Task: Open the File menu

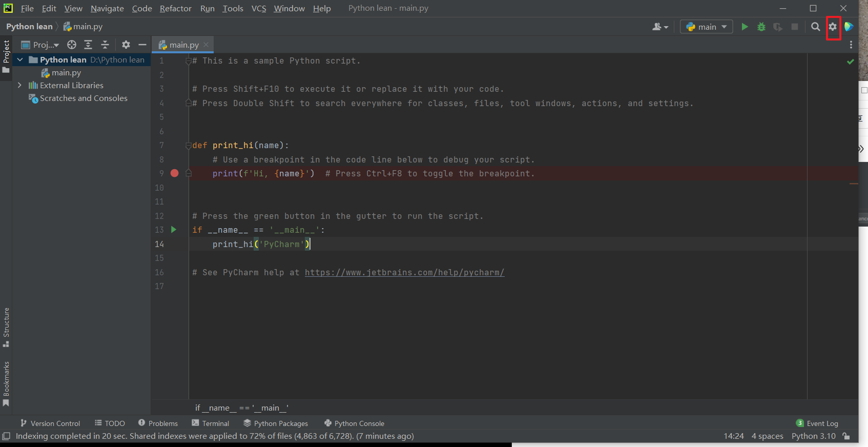Action: point(27,8)
